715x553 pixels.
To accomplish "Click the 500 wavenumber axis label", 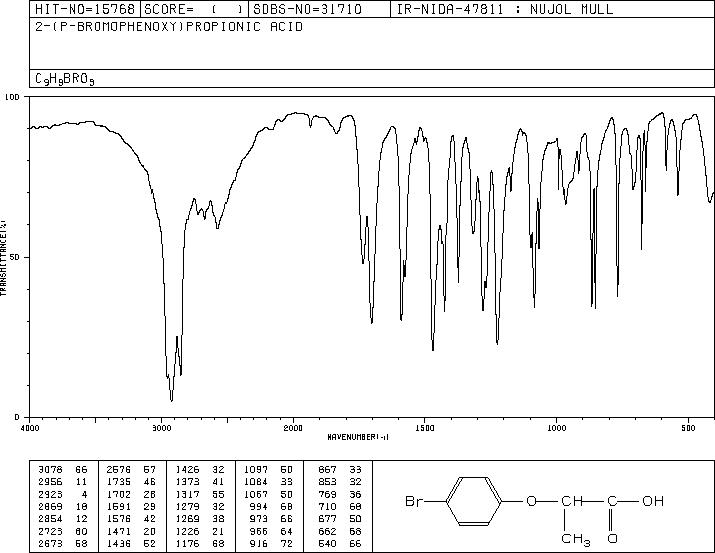I will 689,428.
